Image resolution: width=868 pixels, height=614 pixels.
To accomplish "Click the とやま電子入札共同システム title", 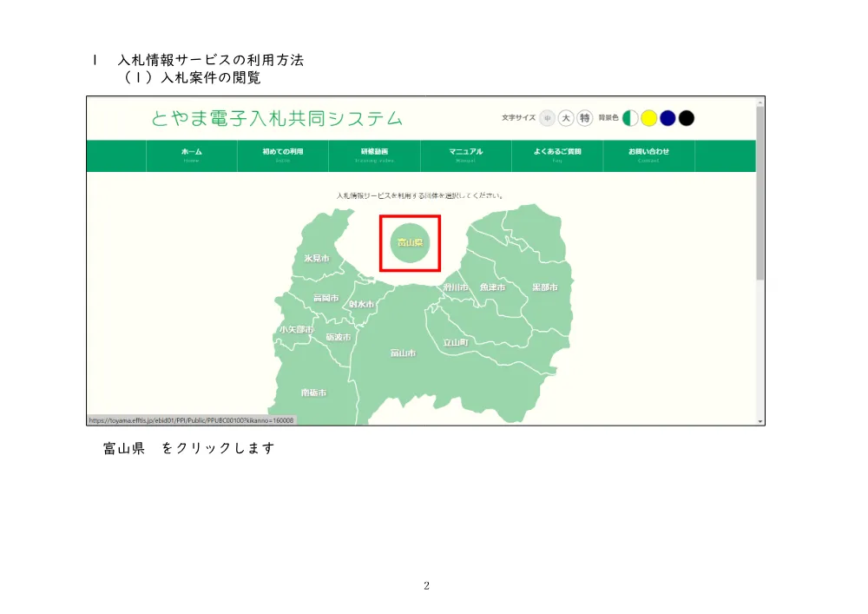I will pyautogui.click(x=277, y=118).
